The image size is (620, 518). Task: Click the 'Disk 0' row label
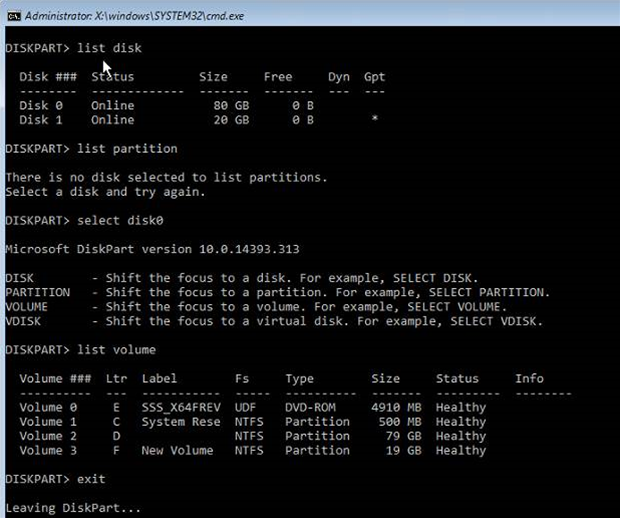tap(41, 106)
